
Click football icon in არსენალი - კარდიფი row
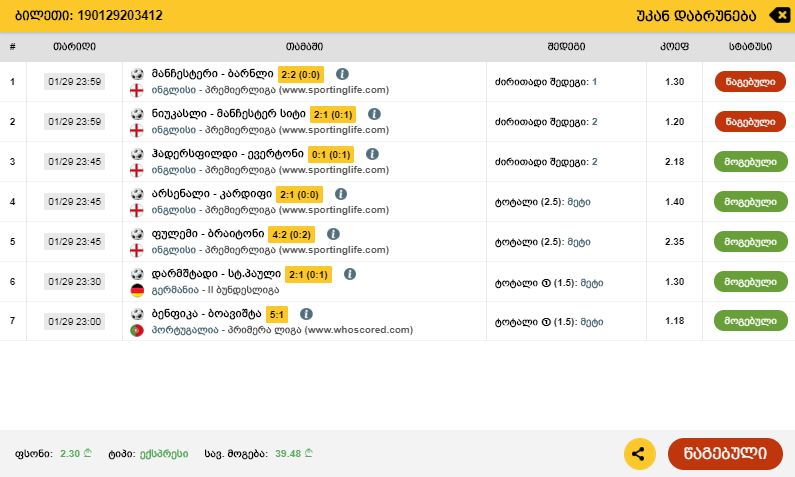(x=137, y=194)
